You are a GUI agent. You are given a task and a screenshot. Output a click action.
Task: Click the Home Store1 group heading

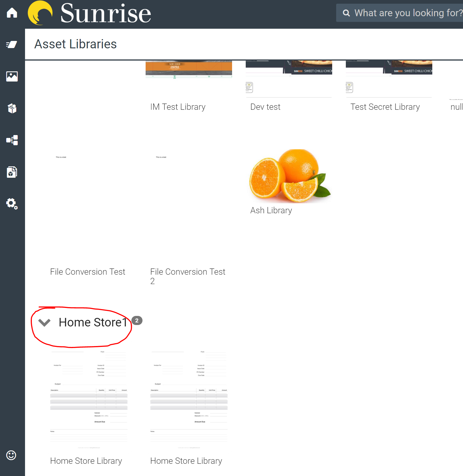tap(93, 322)
